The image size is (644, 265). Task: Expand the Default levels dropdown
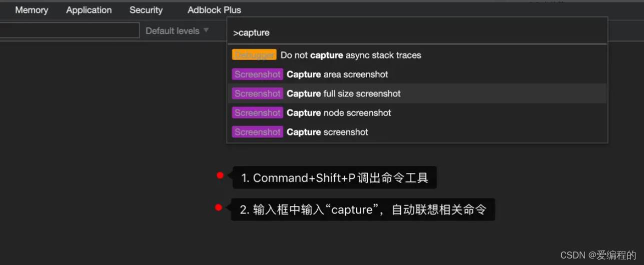tap(177, 30)
